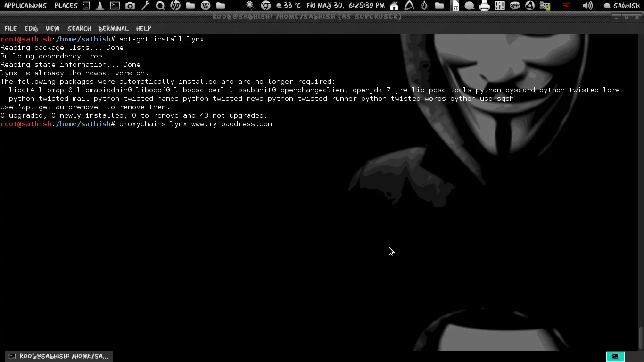This screenshot has width=644, height=362.
Task: Open the audio mixer sliders icon
Action: [x=500, y=6]
